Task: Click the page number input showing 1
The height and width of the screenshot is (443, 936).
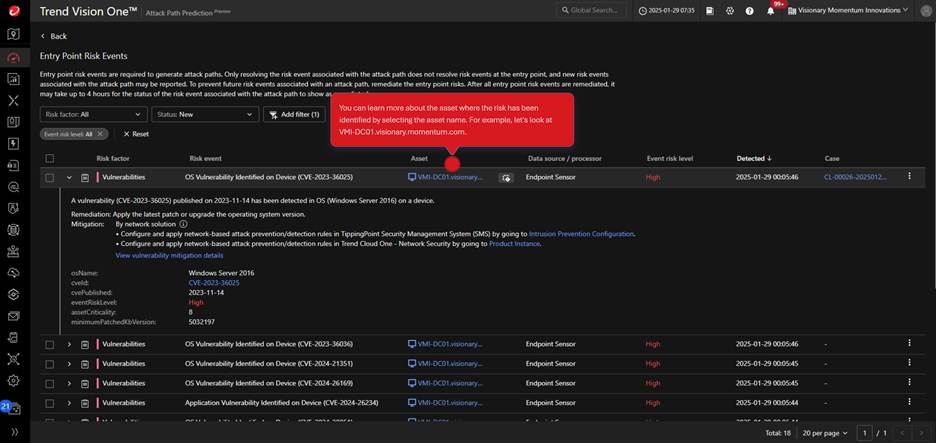Action: click(864, 432)
